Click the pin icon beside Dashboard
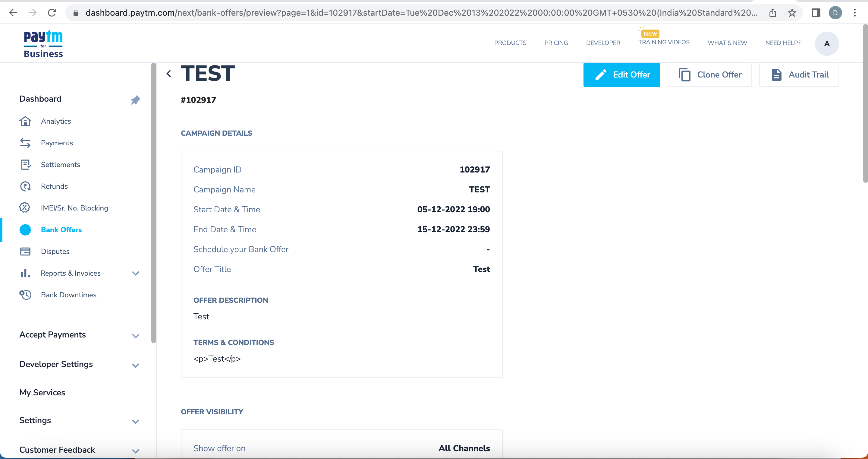868x459 pixels. tap(135, 100)
